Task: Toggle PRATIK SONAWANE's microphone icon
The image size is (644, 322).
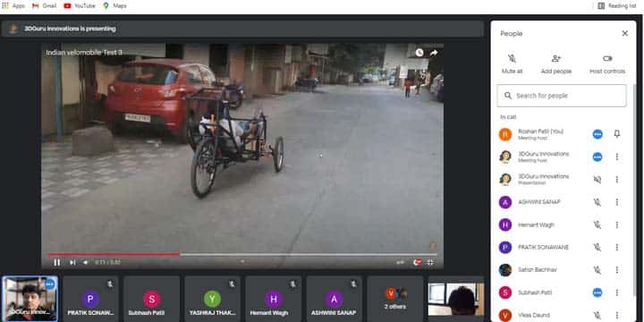Action: 597,247
